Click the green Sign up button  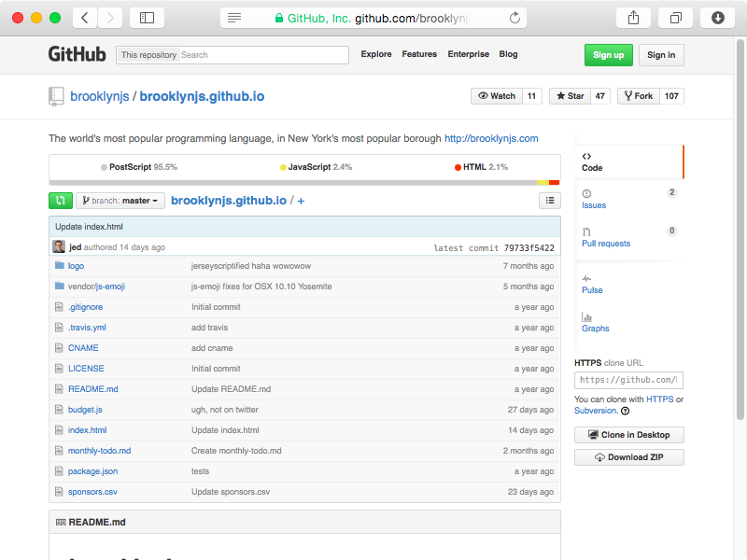pyautogui.click(x=609, y=55)
